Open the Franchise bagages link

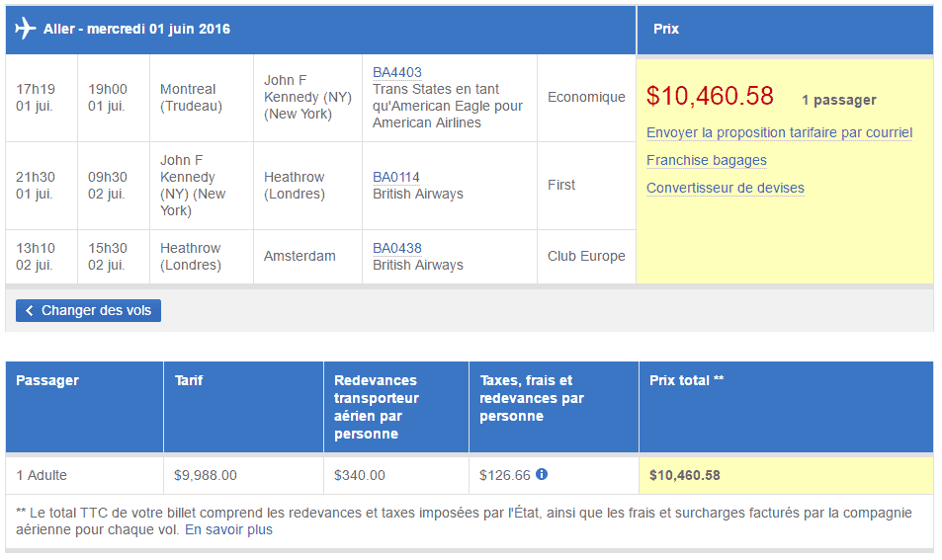(x=707, y=160)
